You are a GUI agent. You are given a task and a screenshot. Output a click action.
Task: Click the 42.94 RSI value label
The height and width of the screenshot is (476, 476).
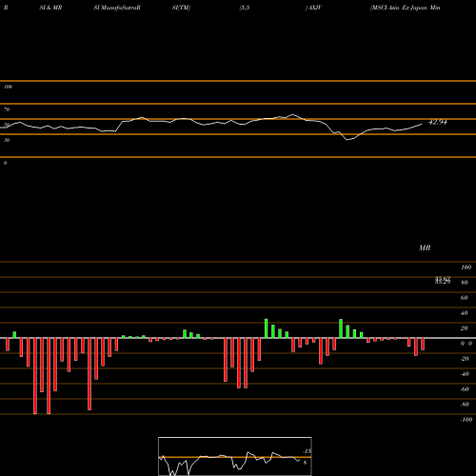[x=438, y=122]
